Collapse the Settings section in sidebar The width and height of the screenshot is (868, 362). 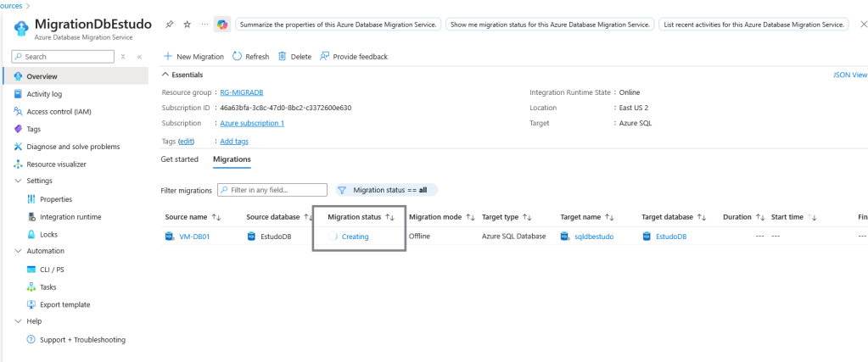click(19, 181)
